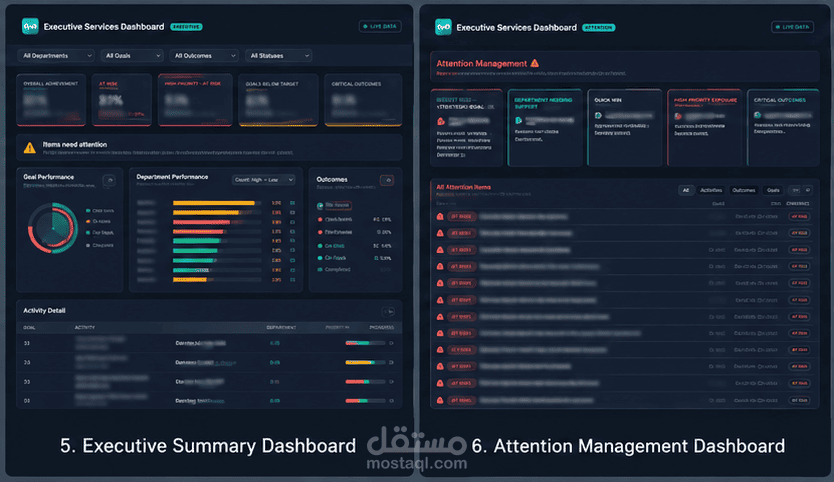This screenshot has width=834, height=482.
Task: Select the Goals tab in All Attention Items
Action: pos(773,190)
